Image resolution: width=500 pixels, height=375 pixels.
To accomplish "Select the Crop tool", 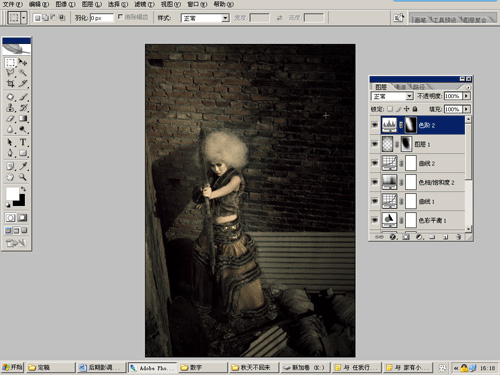I will click(10, 83).
